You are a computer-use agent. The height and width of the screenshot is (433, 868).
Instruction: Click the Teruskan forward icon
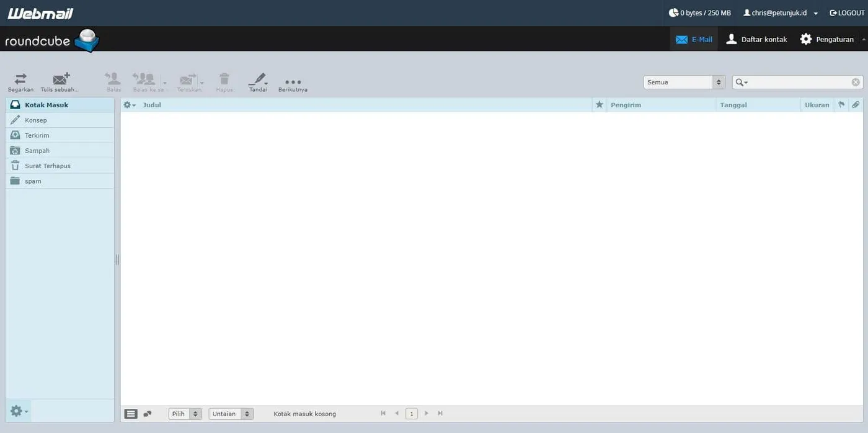[x=188, y=79]
